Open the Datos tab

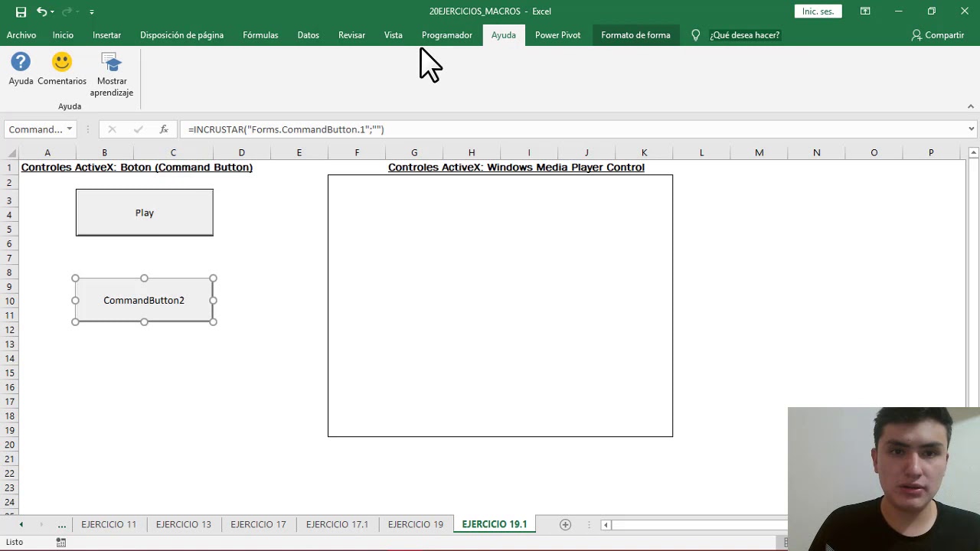[x=308, y=35]
